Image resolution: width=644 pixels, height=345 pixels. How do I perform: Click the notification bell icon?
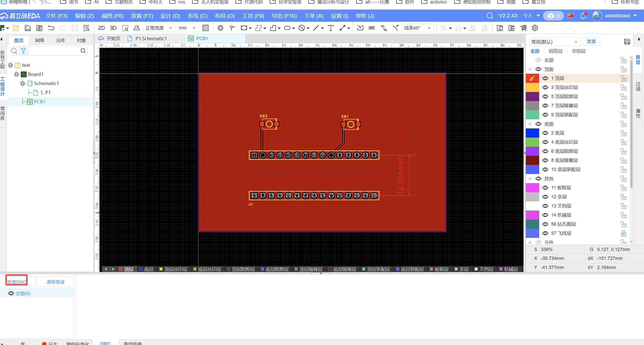[583, 16]
